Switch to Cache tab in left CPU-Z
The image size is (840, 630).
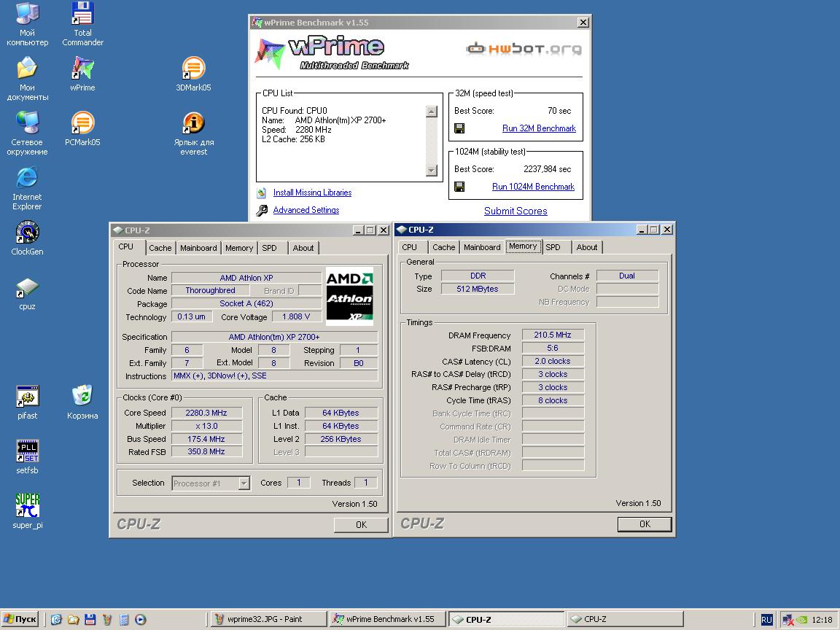pos(160,248)
